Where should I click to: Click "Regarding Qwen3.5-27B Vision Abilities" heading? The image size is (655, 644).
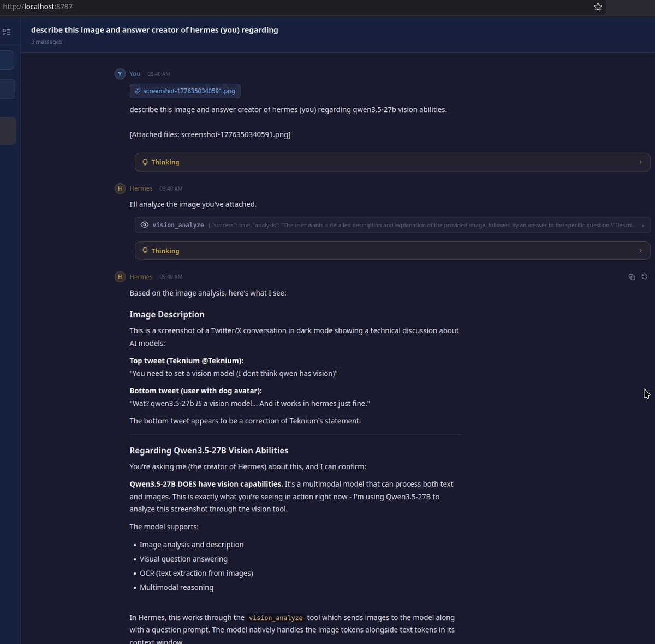209,451
